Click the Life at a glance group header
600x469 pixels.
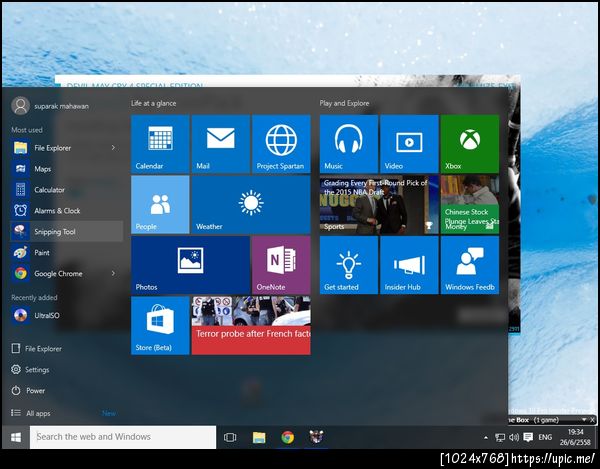click(x=153, y=103)
